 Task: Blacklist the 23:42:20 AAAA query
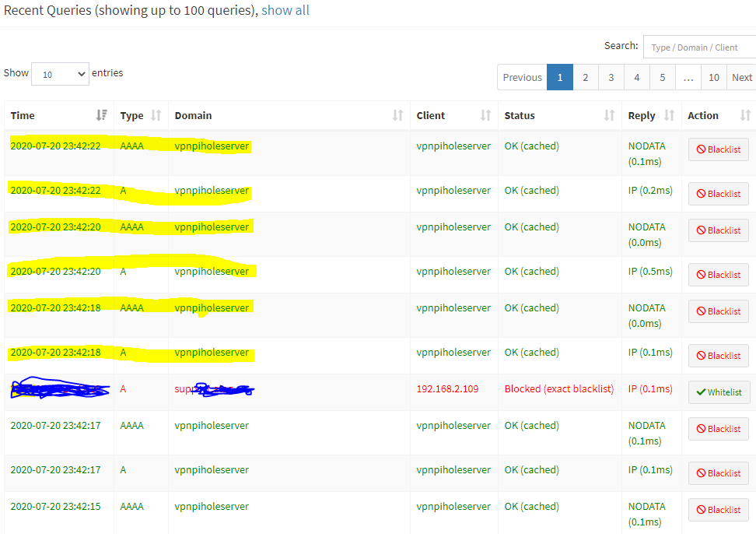pos(719,230)
